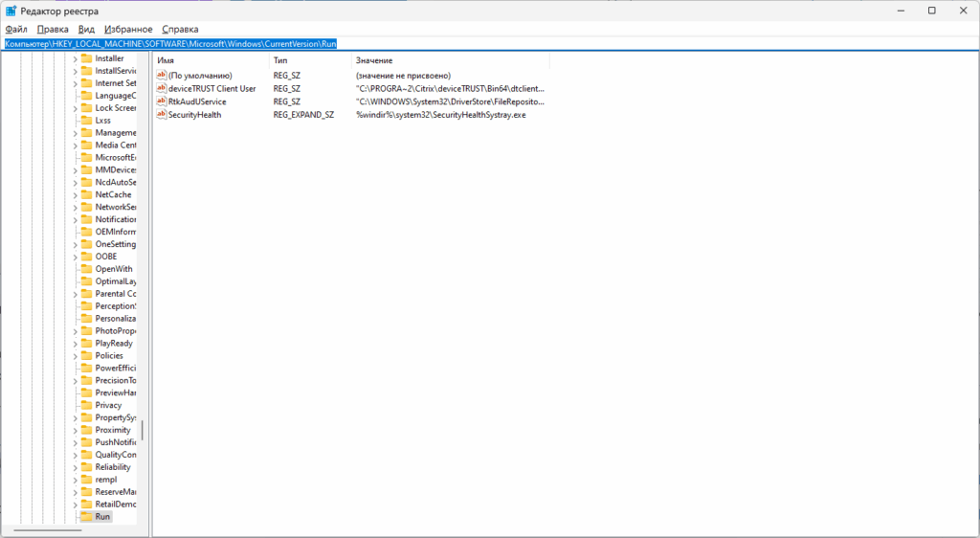Image resolution: width=980 pixels, height=538 pixels.
Task: Sort values by the Имя column header
Action: pos(212,60)
